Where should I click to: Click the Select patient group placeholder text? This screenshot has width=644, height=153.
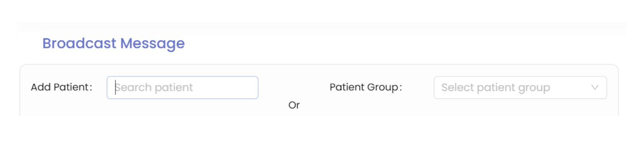[495, 88]
